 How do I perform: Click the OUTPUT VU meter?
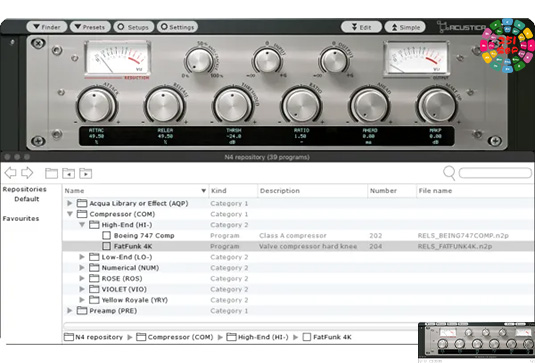tap(416, 58)
